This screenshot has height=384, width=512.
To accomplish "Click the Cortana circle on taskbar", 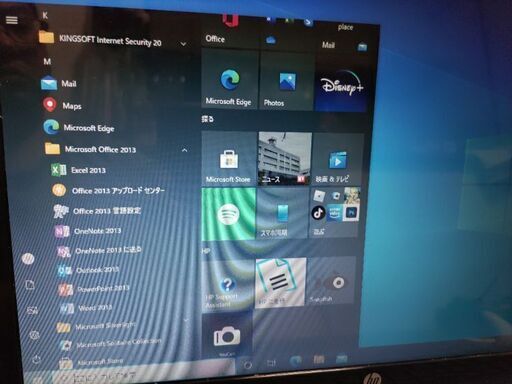I will pyautogui.click(x=247, y=365).
